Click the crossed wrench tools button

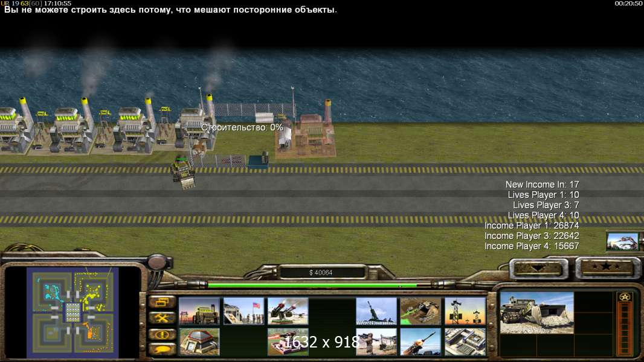click(162, 318)
